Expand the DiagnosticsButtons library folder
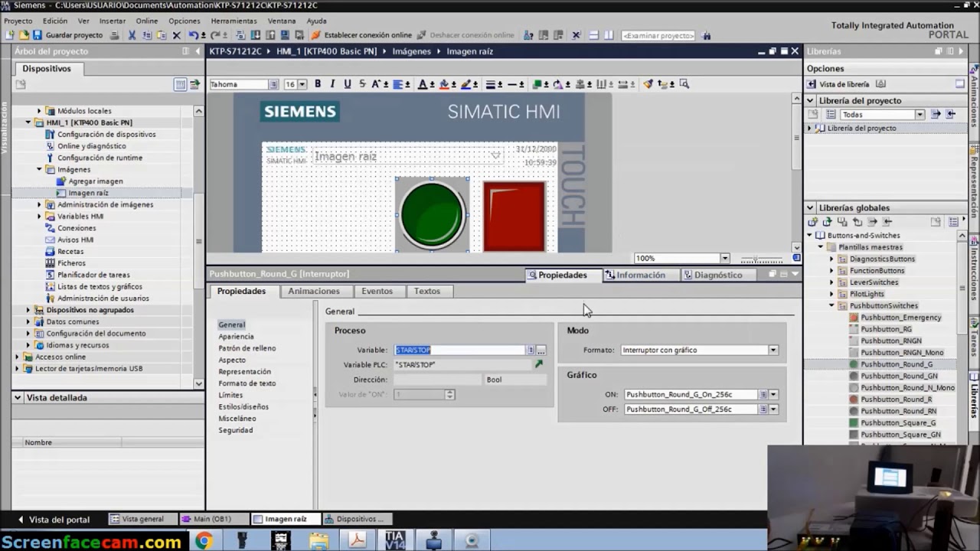The height and width of the screenshot is (551, 980). pos(831,259)
